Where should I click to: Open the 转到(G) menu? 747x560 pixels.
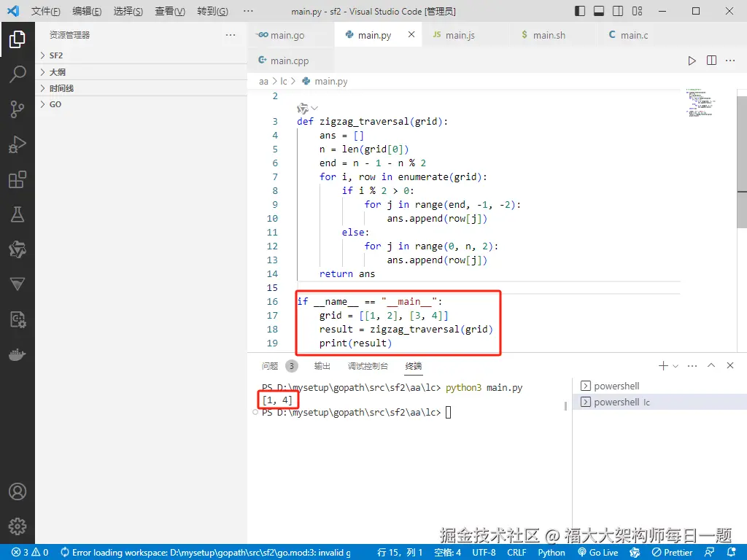tap(212, 11)
